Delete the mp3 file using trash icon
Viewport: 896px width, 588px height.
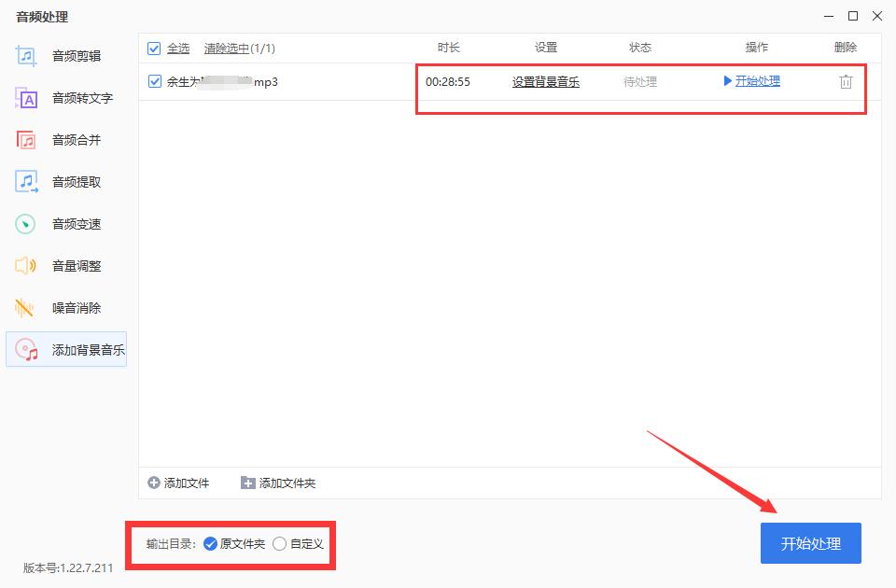coord(846,82)
